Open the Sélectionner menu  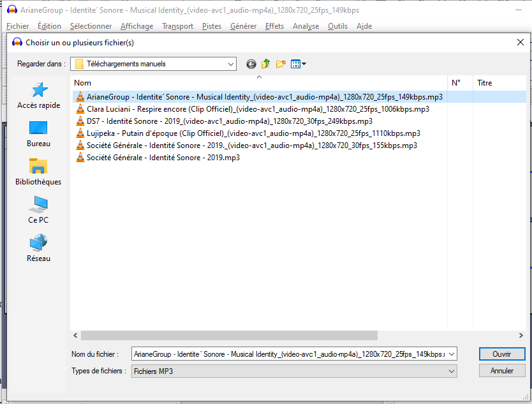[91, 26]
